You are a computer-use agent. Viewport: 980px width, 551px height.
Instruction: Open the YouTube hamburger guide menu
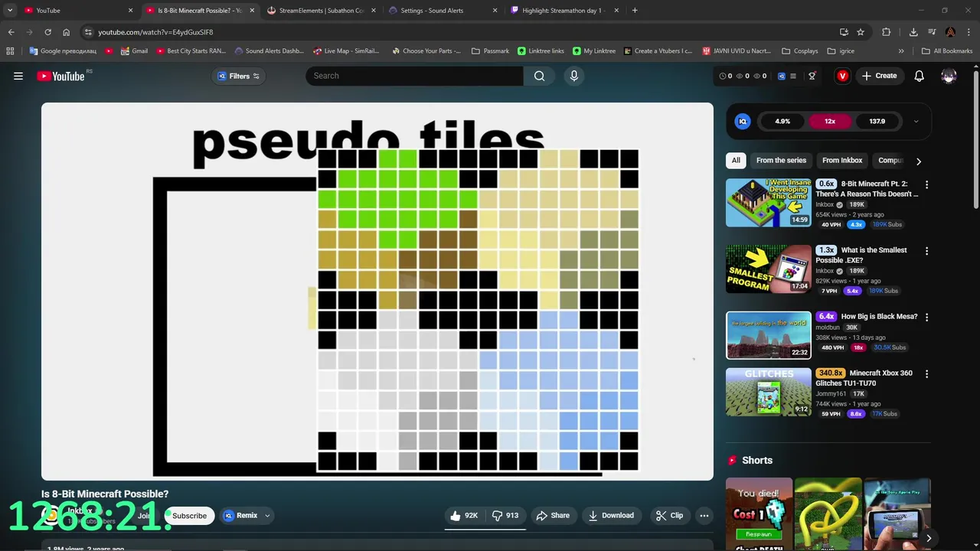pos(18,76)
